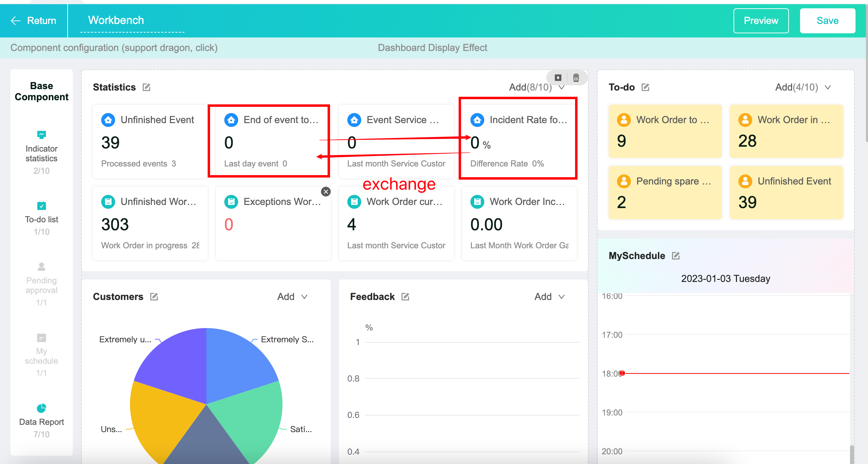
Task: Click the square icon beside the trash icon
Action: pyautogui.click(x=558, y=78)
